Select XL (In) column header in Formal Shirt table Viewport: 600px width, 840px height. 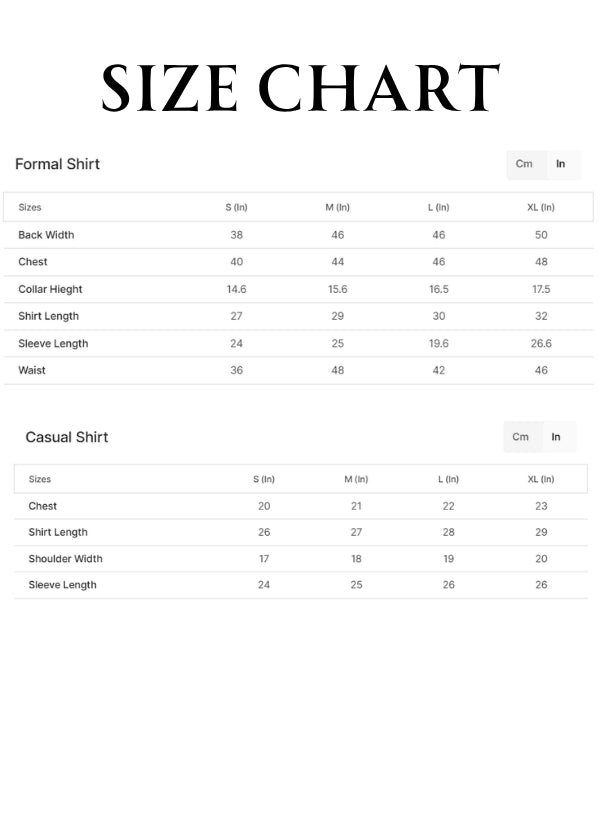tap(541, 208)
